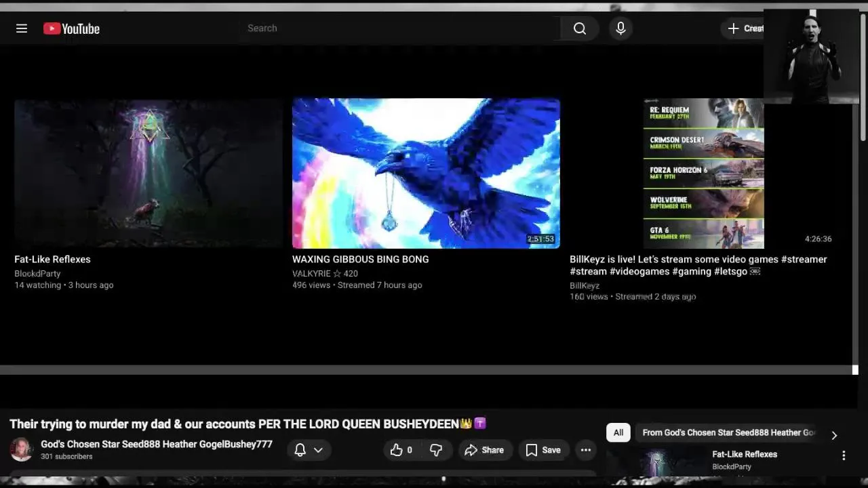The image size is (868, 488).
Task: Open BillKeyz game list thumbnail
Action: [x=703, y=174]
